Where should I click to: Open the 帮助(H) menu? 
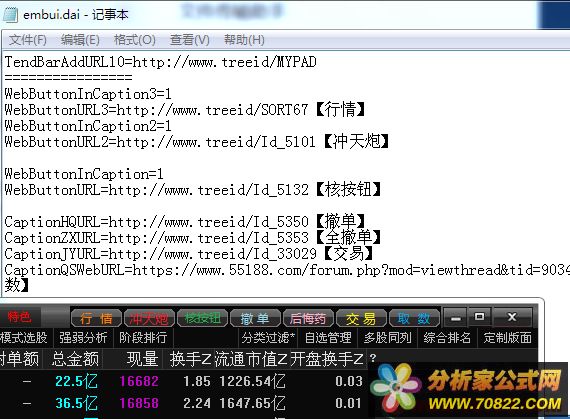244,40
